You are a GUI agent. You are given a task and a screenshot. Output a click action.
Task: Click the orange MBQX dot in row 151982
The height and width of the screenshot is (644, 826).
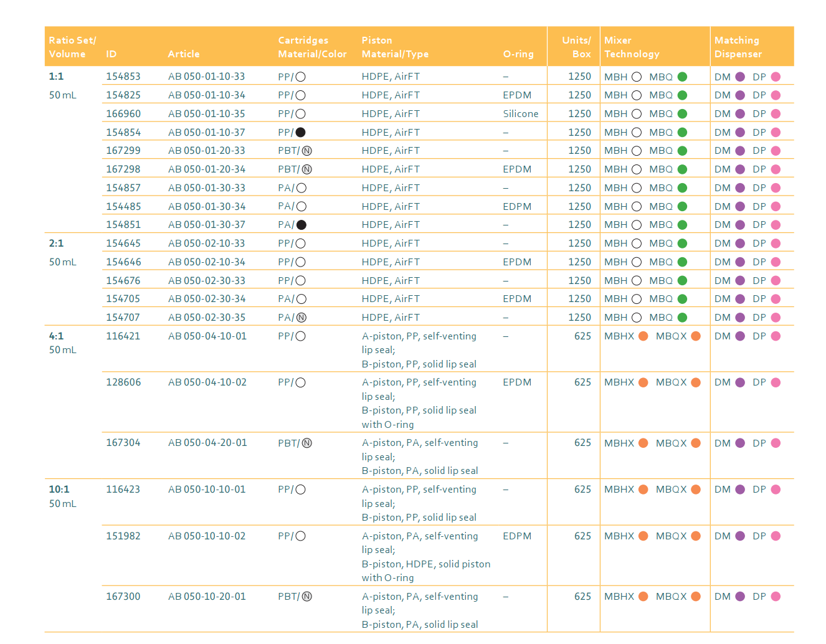[696, 536]
